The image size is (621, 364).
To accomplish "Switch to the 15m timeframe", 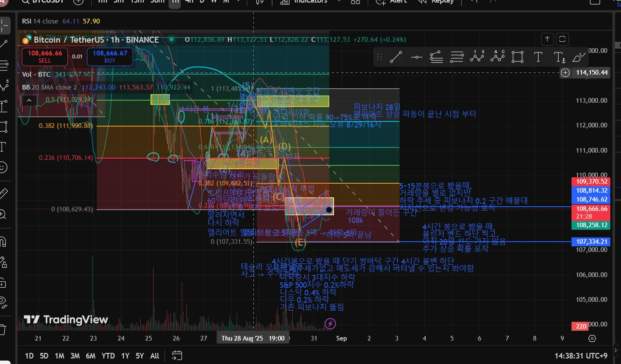I will 137,2.
